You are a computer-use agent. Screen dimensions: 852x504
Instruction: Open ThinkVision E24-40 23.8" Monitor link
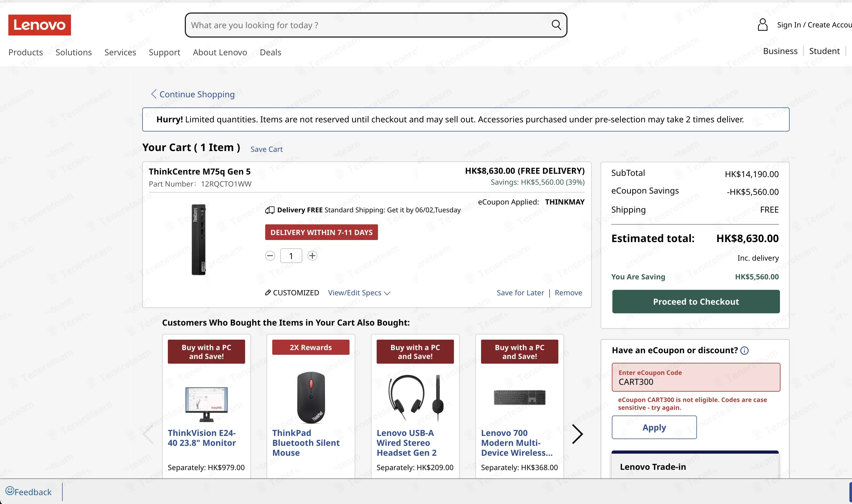[202, 438]
